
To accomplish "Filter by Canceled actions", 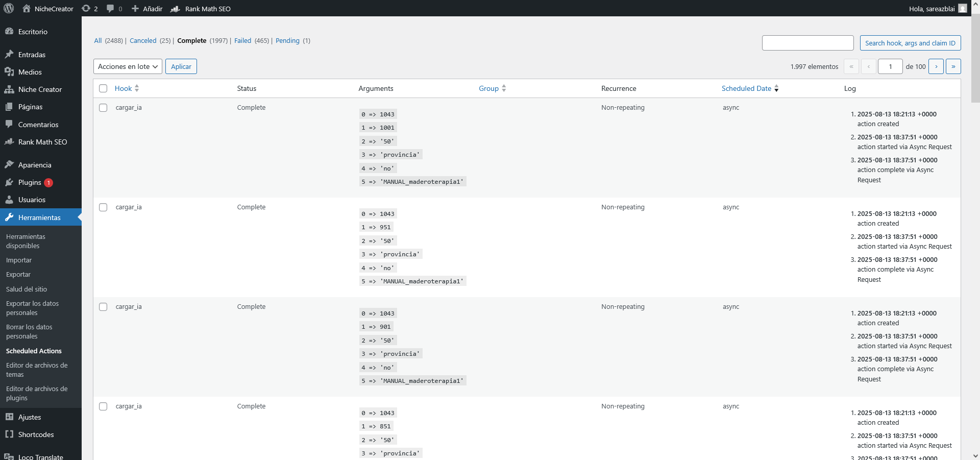I will click(x=143, y=40).
